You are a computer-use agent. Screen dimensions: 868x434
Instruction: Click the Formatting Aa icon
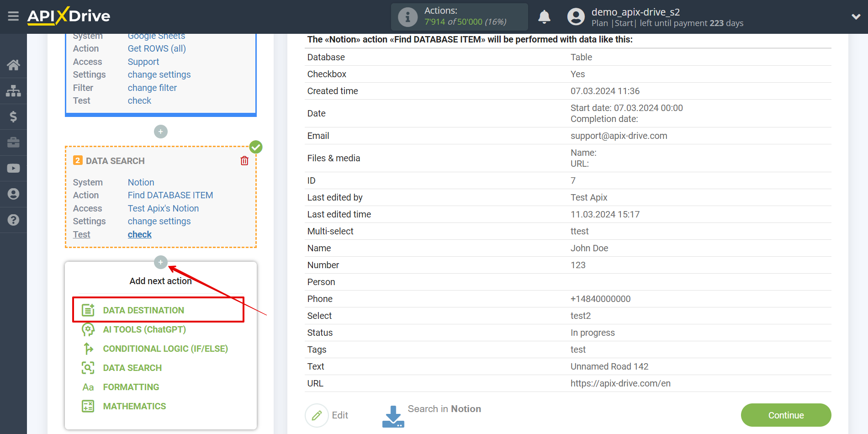click(x=88, y=387)
